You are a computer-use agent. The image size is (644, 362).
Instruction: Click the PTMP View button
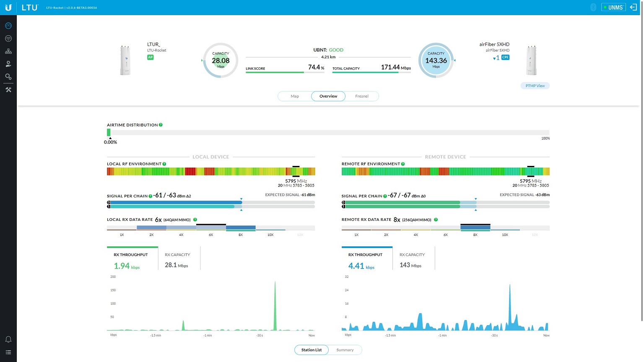click(x=535, y=86)
